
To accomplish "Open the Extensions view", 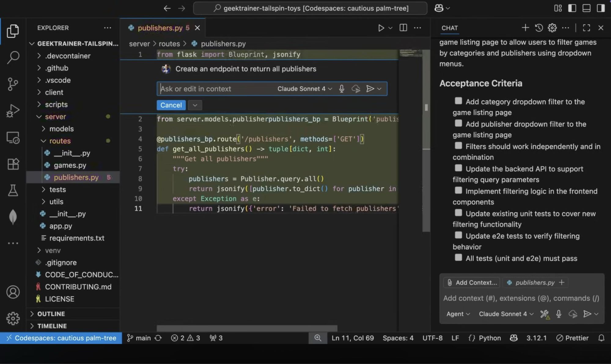I will 13,164.
